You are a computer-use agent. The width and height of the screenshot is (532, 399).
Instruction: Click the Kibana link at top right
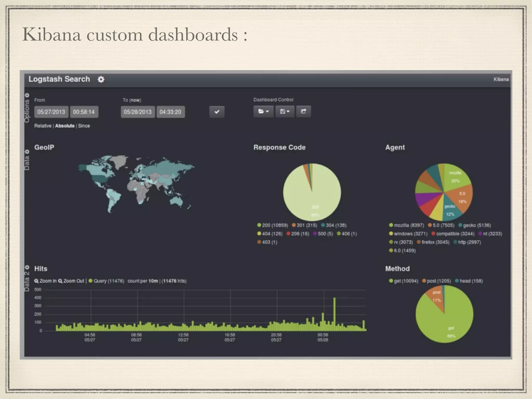[501, 79]
